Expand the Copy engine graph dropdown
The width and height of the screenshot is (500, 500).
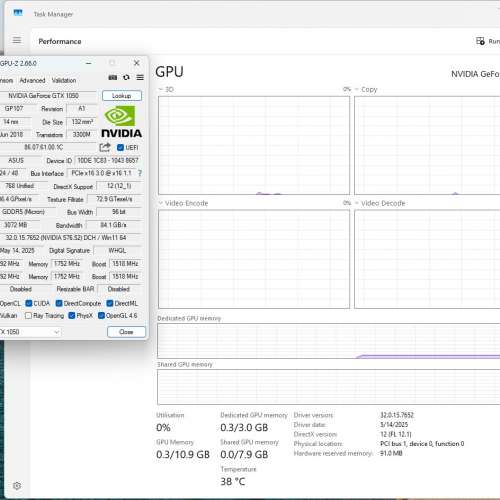tap(357, 89)
